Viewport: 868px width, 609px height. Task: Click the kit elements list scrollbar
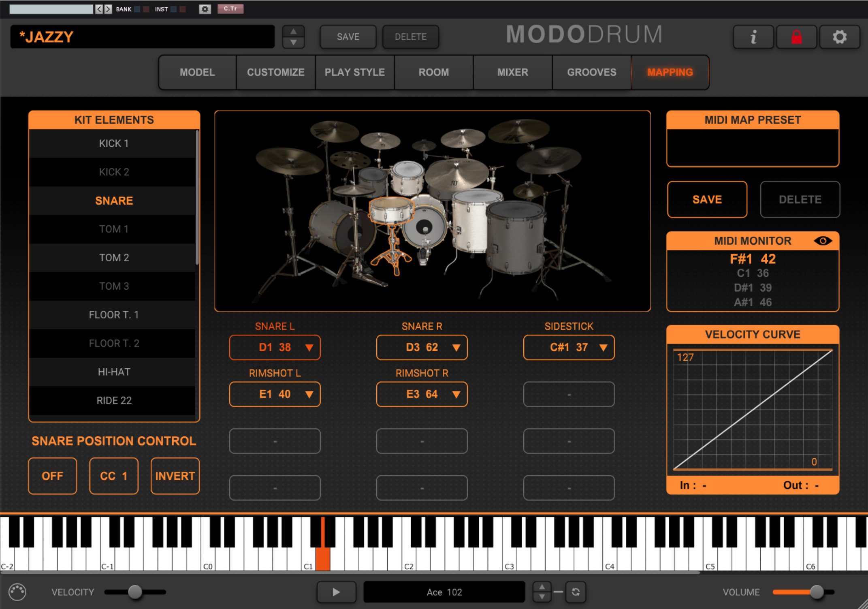[x=197, y=197]
